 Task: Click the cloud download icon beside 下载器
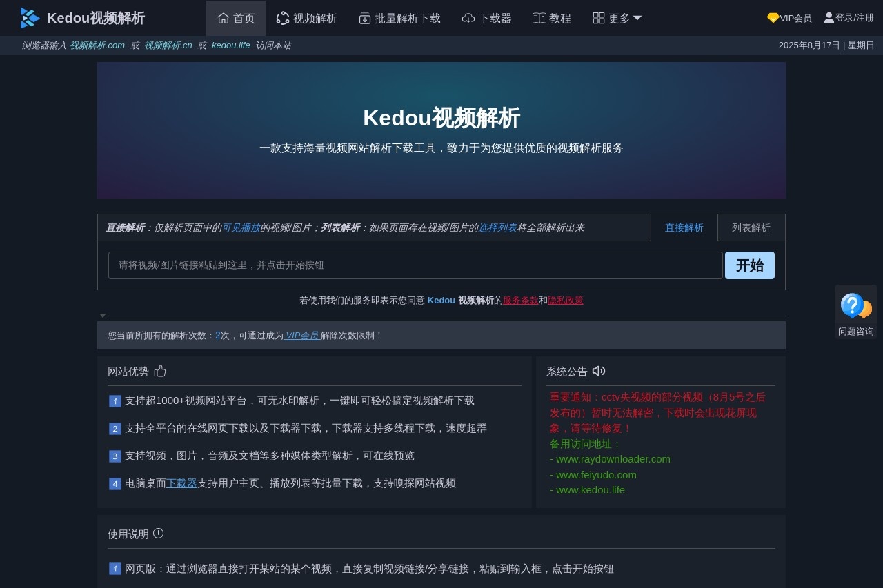coord(468,18)
